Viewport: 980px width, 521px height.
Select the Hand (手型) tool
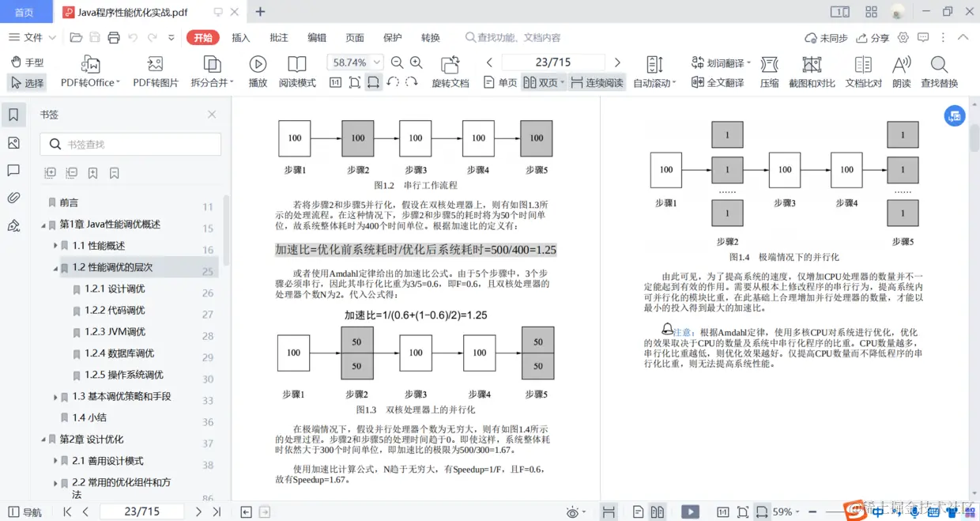click(27, 62)
